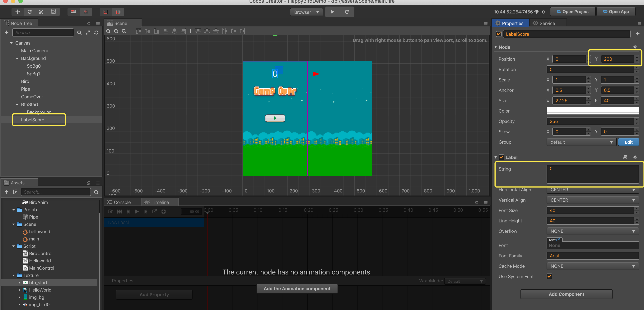Select the Bird node in tree
644x310 pixels.
(x=25, y=81)
